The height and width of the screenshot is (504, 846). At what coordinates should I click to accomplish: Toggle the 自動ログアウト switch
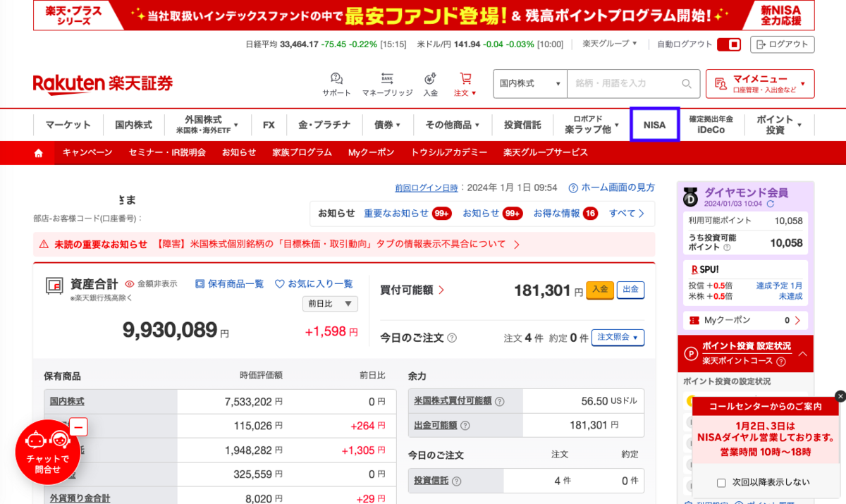click(728, 44)
